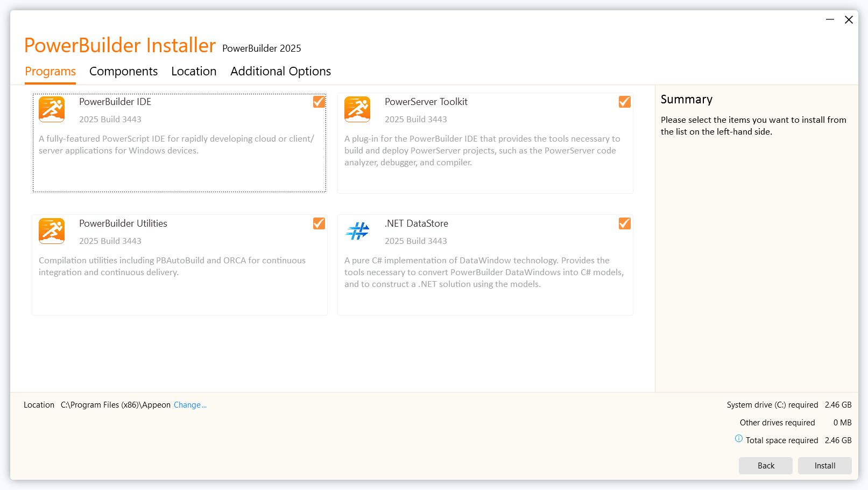The height and width of the screenshot is (490, 868).
Task: Open the Location tab
Action: [x=194, y=72]
